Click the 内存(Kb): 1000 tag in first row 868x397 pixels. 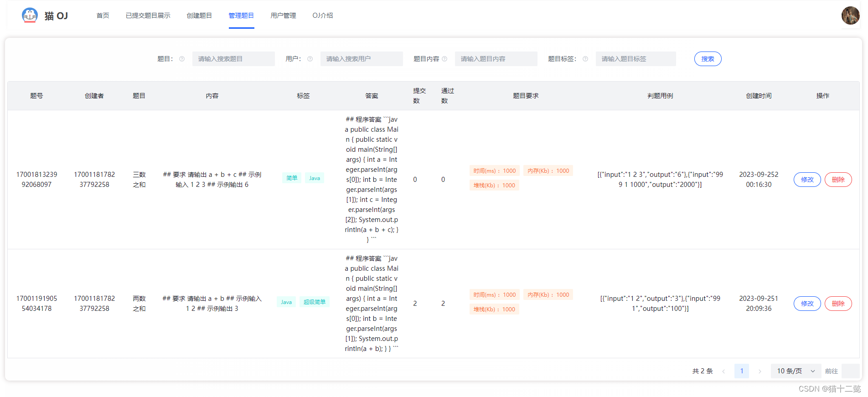548,171
